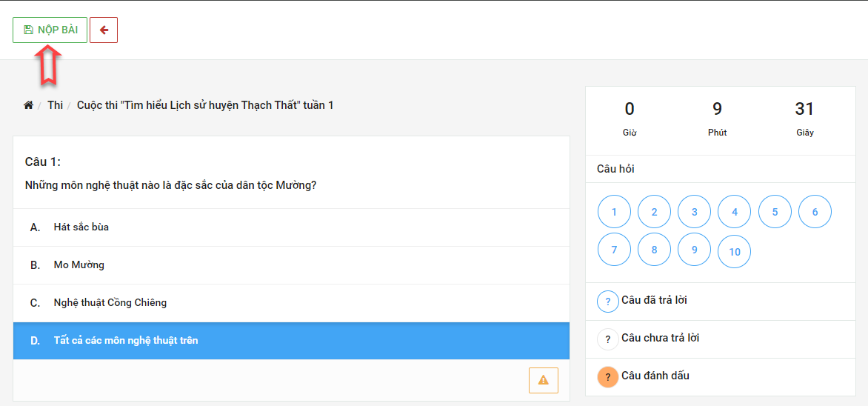Click the home icon in breadcrumb
The height and width of the screenshot is (406, 868).
pyautogui.click(x=28, y=105)
